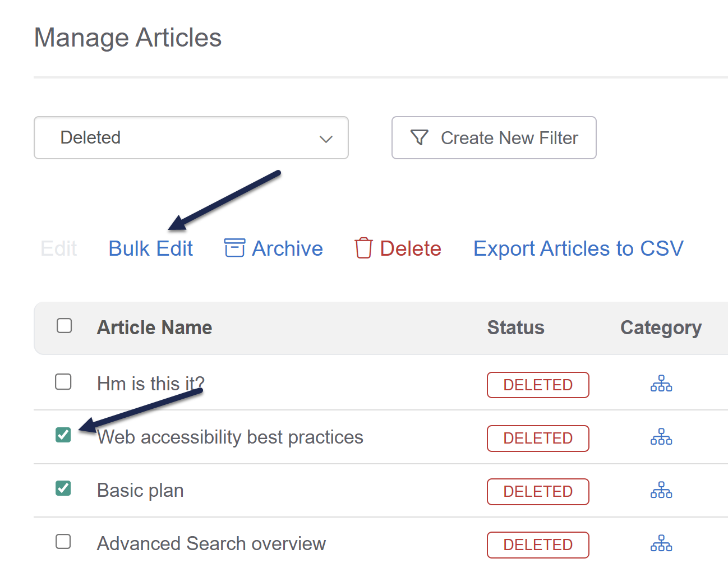The height and width of the screenshot is (563, 728).
Task: Click category icon for Web accessibility article
Action: coord(661,437)
